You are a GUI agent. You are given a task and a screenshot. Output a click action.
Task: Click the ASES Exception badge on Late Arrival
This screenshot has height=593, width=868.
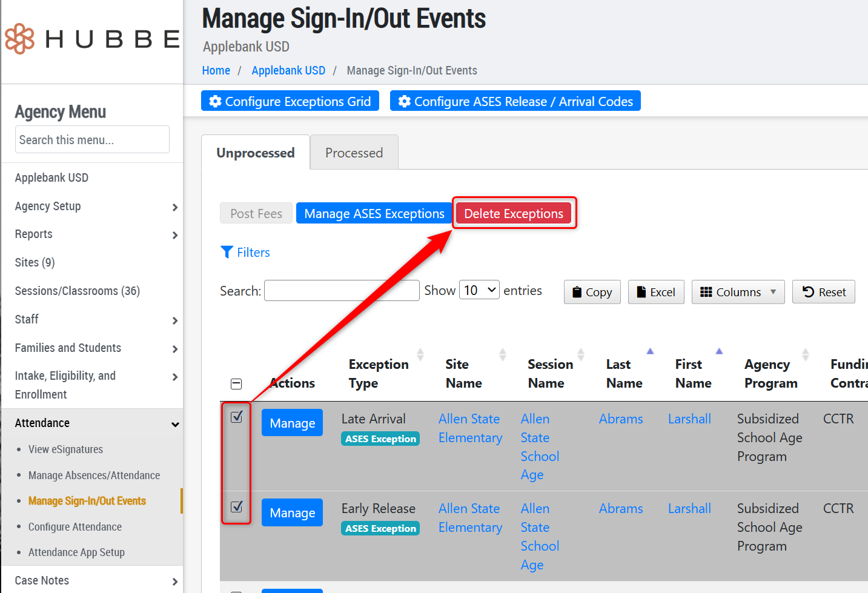(380, 439)
